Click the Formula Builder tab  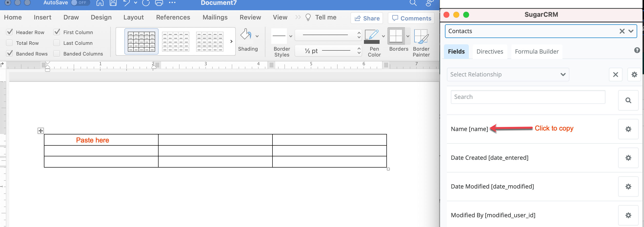[536, 51]
